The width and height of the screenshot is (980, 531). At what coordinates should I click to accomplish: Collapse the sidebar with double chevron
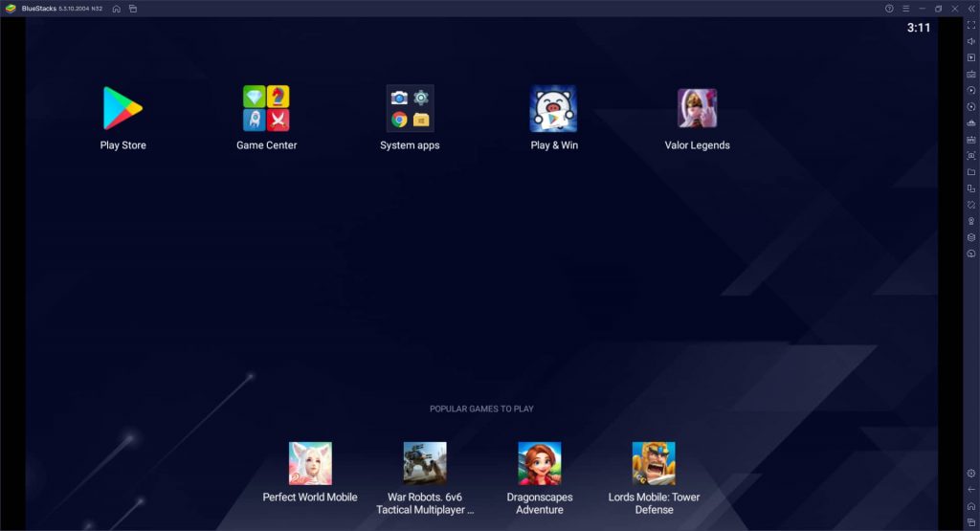coord(971,9)
